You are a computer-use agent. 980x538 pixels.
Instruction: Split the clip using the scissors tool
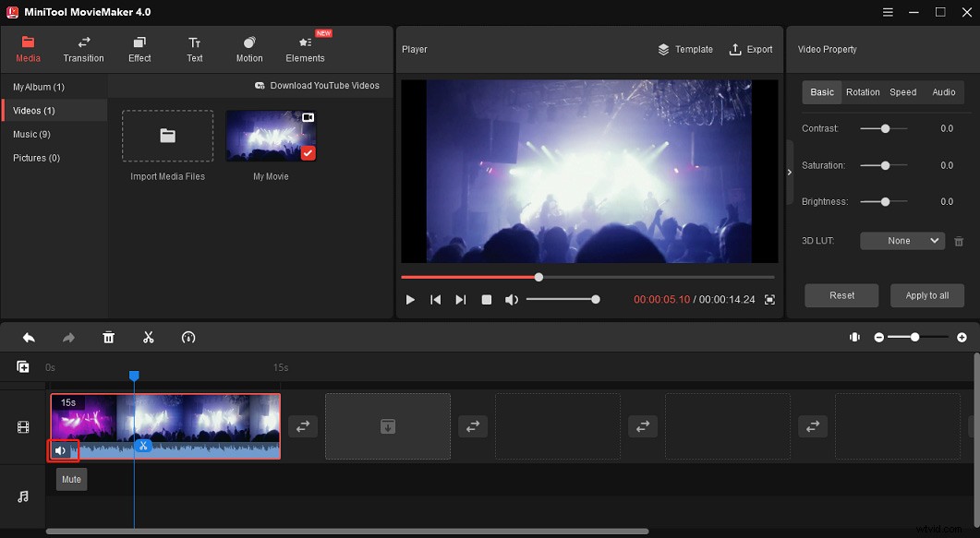pyautogui.click(x=148, y=337)
